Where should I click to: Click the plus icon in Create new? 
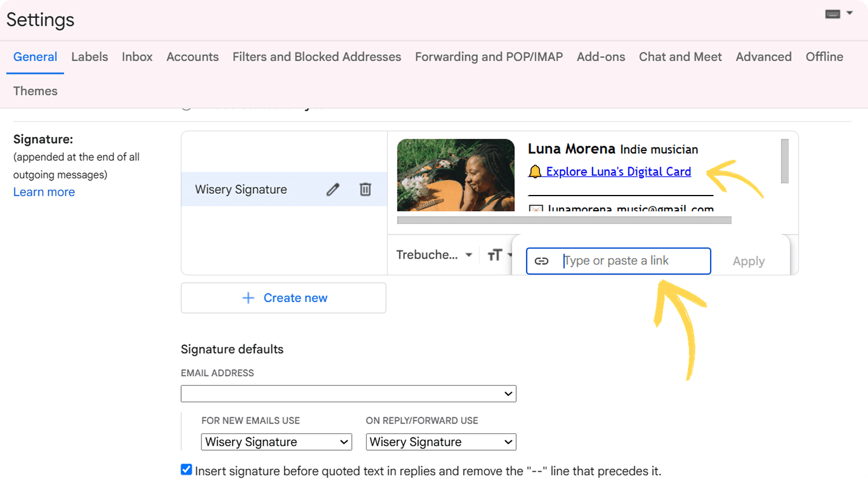248,298
